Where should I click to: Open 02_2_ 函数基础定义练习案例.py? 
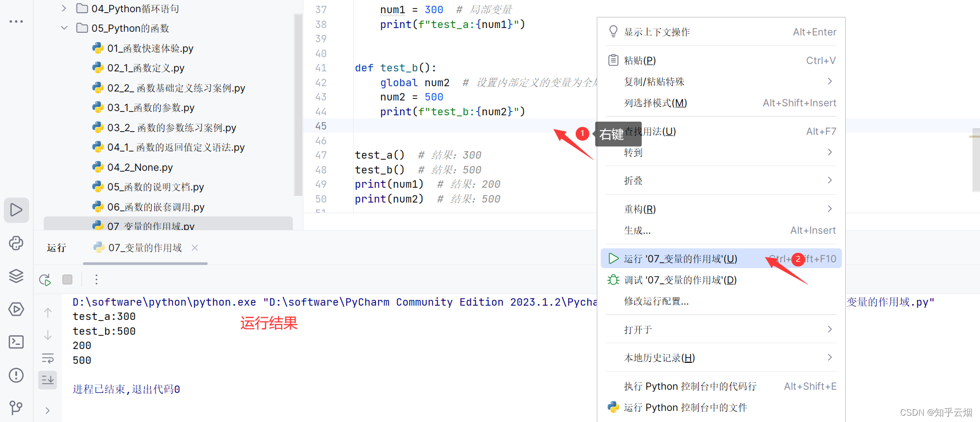coord(176,88)
